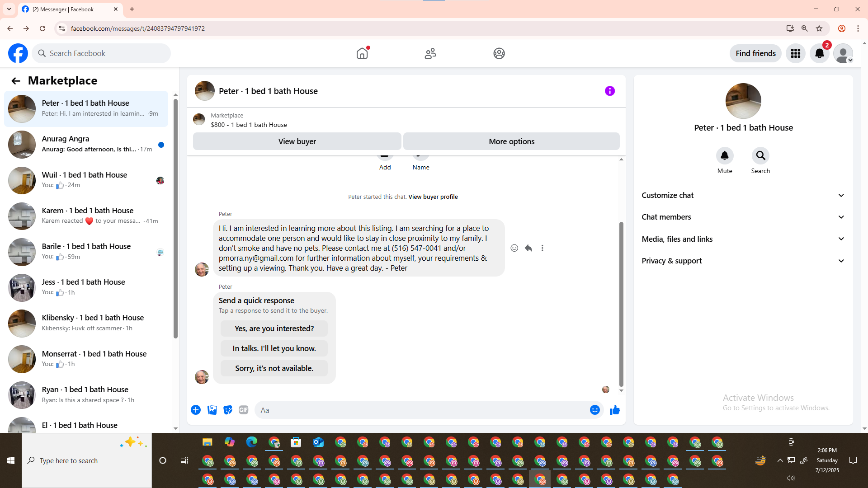
Task: Go to Facebook Home tab
Action: tap(362, 53)
